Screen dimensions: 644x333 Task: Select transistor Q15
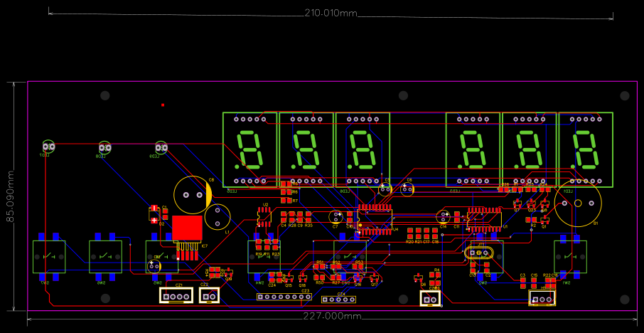(289, 277)
